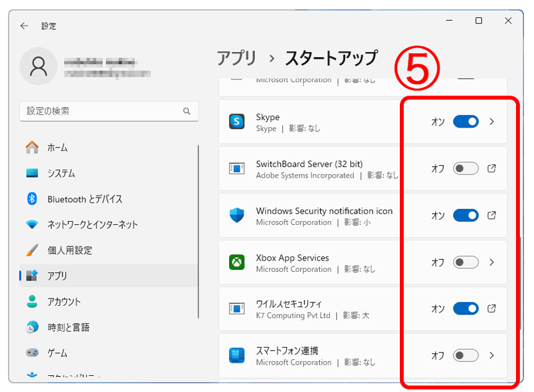The height and width of the screenshot is (392, 534).
Task: Click the 設定の検索 search field
Action: click(100, 111)
